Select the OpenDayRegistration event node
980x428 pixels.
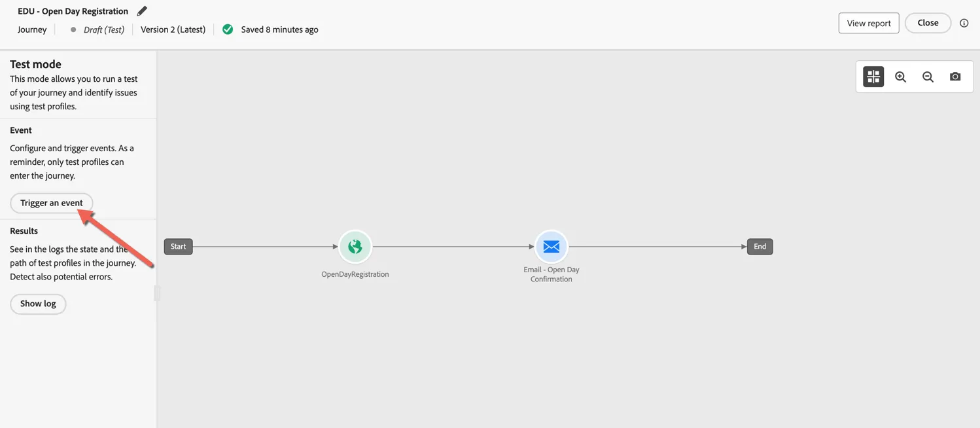355,247
